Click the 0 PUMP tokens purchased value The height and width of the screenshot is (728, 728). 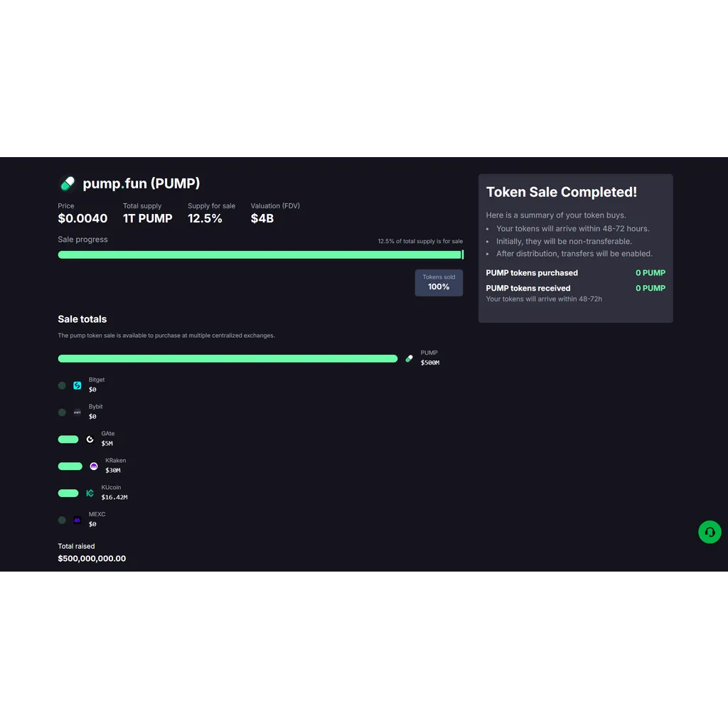650,273
